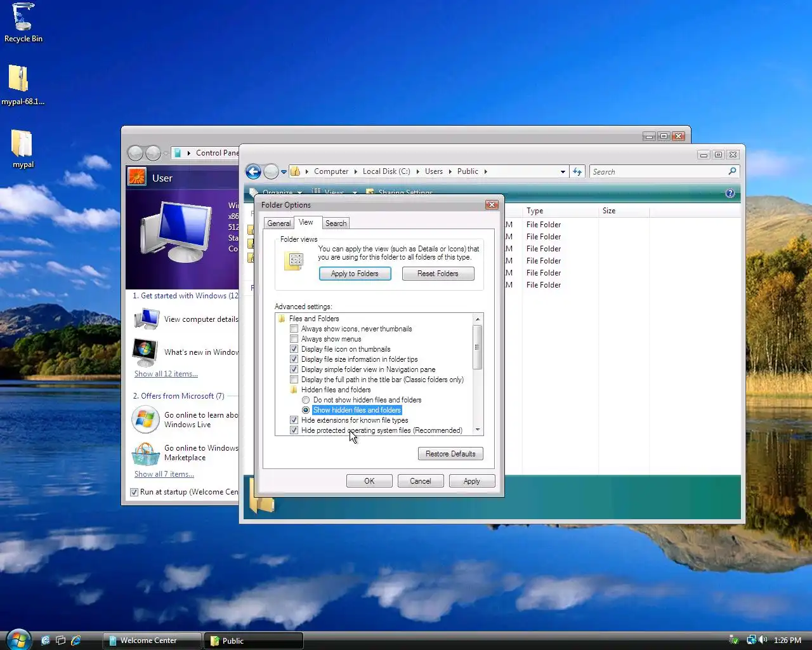This screenshot has width=812, height=650.
Task: Click the address bar Refresh button
Action: pyautogui.click(x=577, y=171)
